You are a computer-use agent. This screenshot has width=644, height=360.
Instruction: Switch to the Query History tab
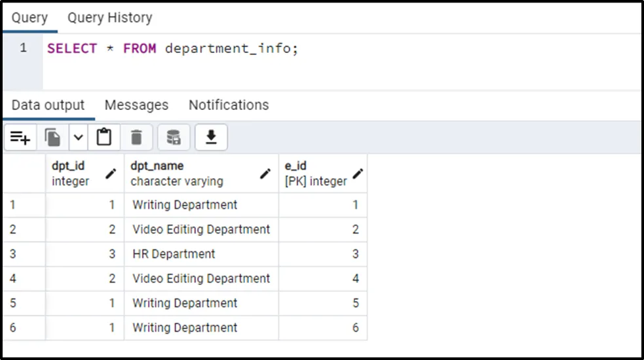(109, 18)
